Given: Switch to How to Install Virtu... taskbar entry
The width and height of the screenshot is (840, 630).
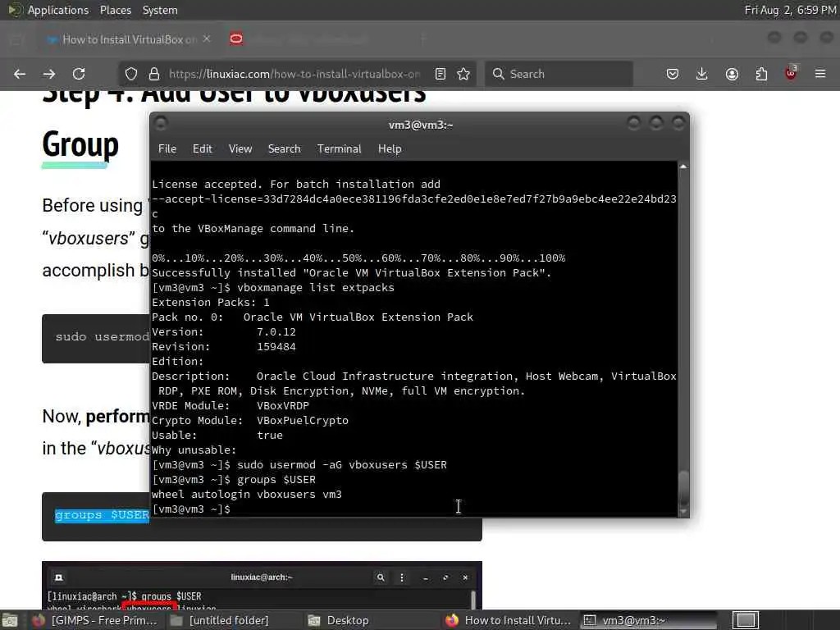Looking at the screenshot, I should tap(508, 620).
